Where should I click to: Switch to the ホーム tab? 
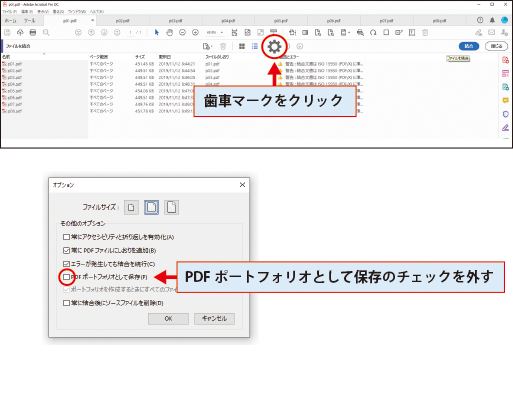[10, 21]
